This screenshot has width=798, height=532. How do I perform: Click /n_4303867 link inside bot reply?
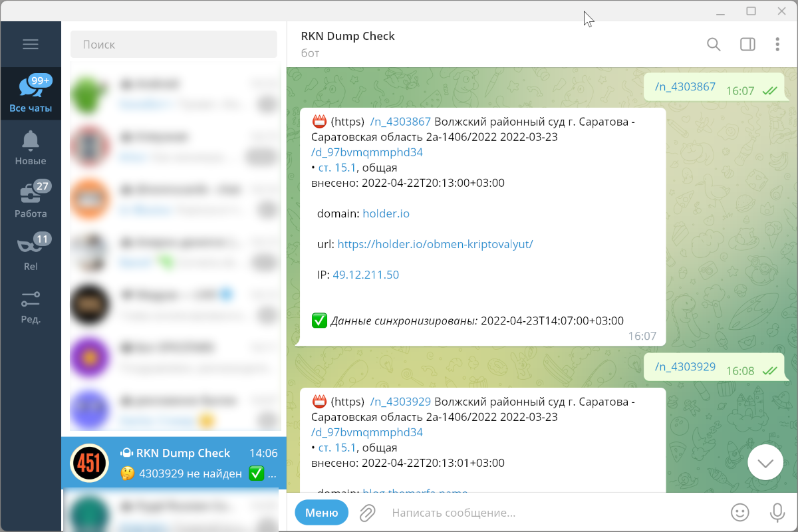click(x=400, y=122)
